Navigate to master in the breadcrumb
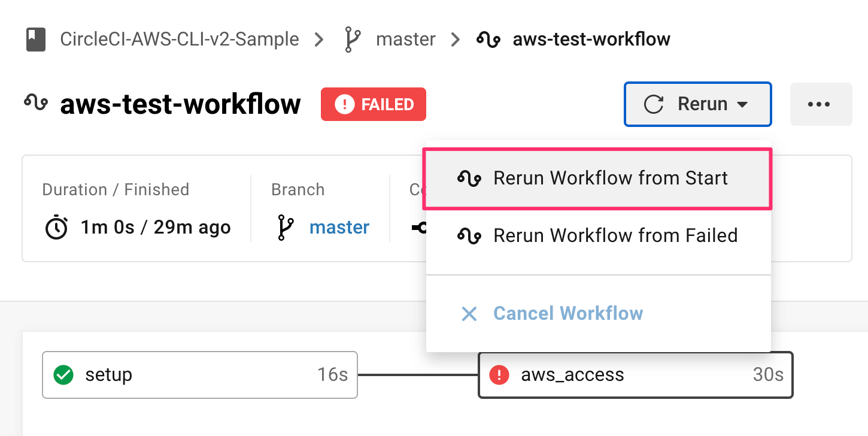 coord(405,40)
